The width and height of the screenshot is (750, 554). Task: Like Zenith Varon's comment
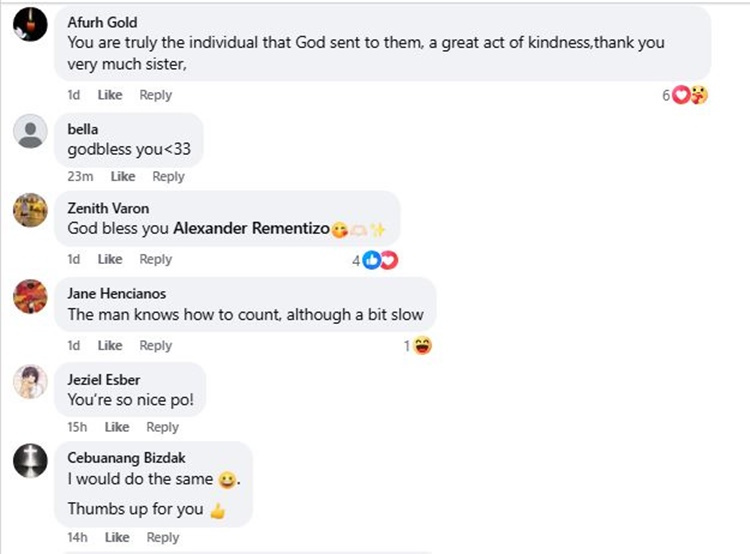[x=110, y=259]
